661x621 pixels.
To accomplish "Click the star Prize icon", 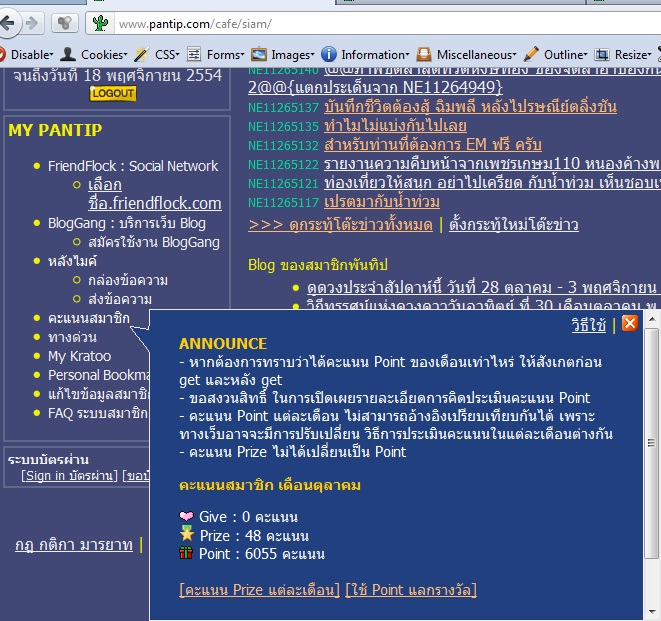I will point(186,534).
